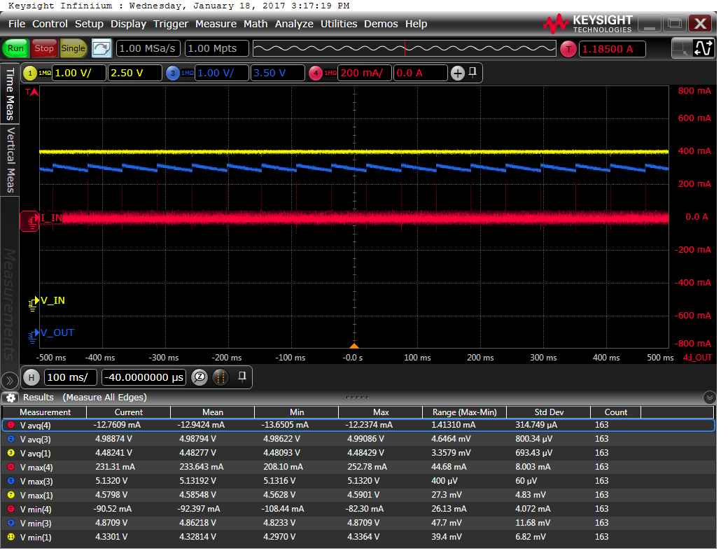728x560 pixels.
Task: Select the V max(1) measurement row
Action: (x=358, y=495)
